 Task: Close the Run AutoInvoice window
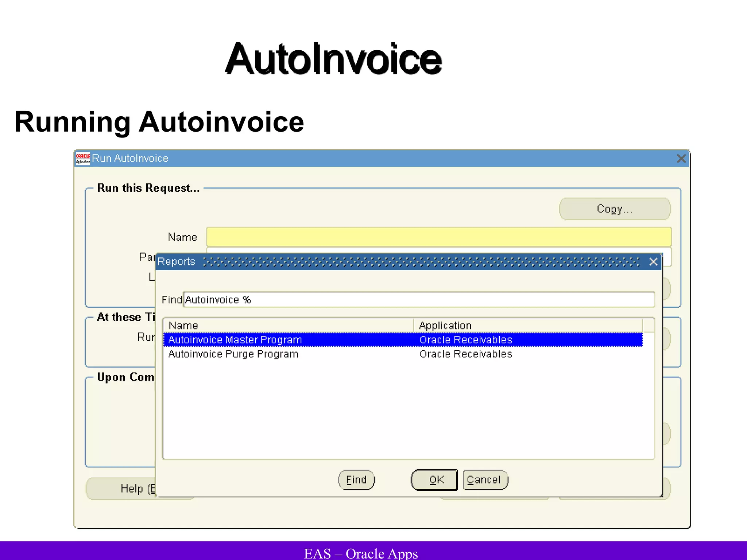click(x=681, y=159)
